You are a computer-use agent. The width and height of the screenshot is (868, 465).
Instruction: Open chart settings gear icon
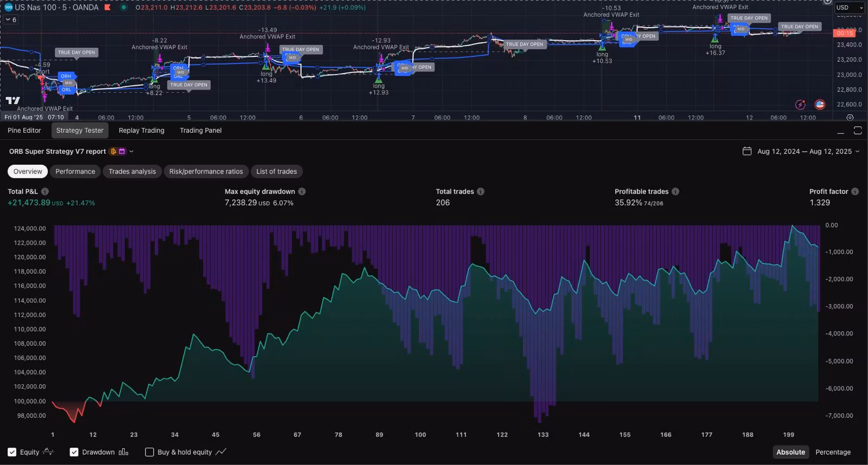(850, 118)
